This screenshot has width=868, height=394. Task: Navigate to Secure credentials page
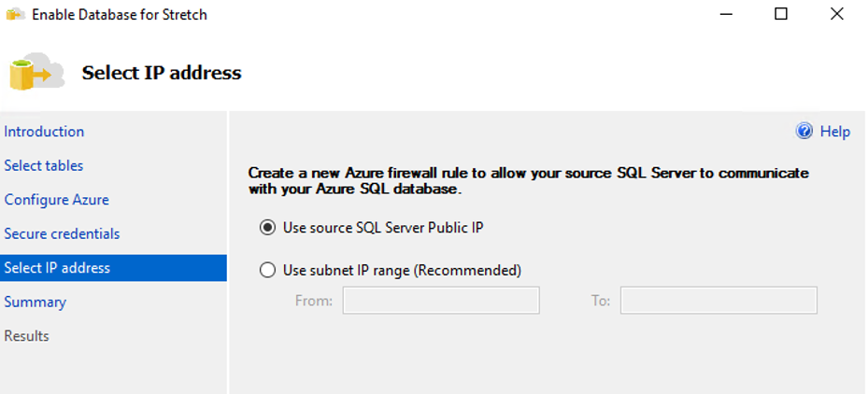(x=62, y=233)
